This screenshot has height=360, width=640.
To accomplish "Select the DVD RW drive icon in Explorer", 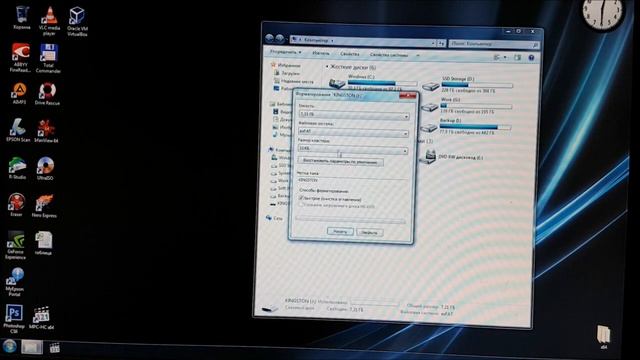I will click(429, 157).
